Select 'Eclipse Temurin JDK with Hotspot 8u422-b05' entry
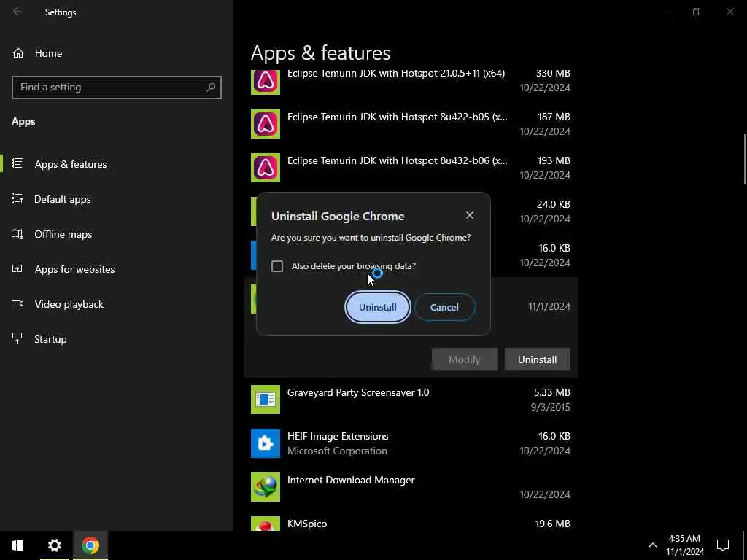The height and width of the screenshot is (560, 747). [411, 124]
